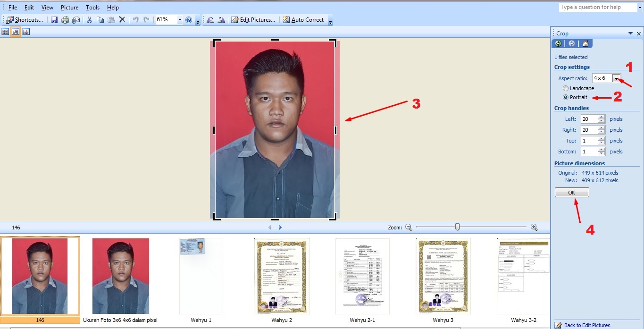This screenshot has height=329, width=644.
Task: Expand Standard toolbar options arrow
Action: tap(198, 21)
